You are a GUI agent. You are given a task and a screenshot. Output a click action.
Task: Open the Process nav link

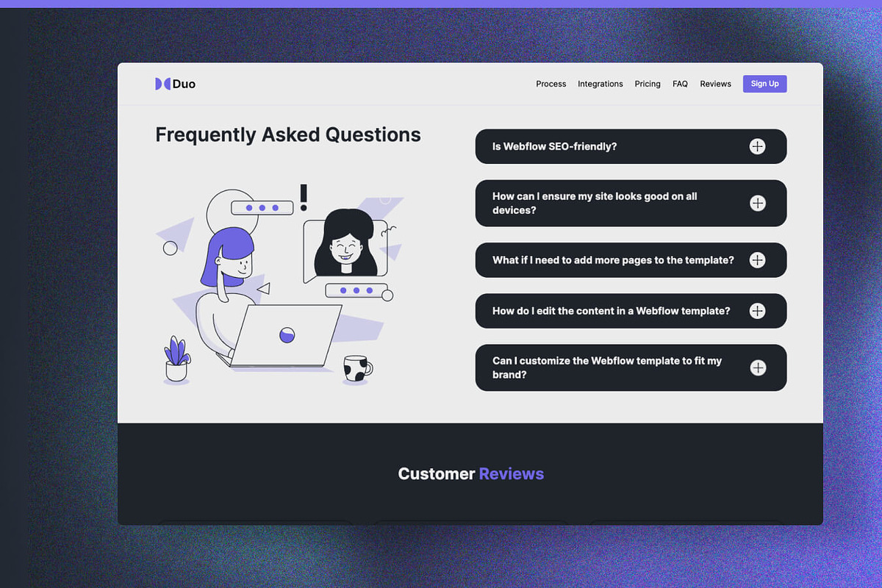point(551,84)
